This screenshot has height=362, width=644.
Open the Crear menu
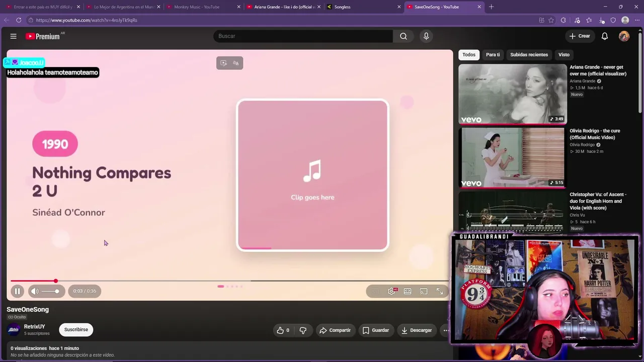point(580,36)
